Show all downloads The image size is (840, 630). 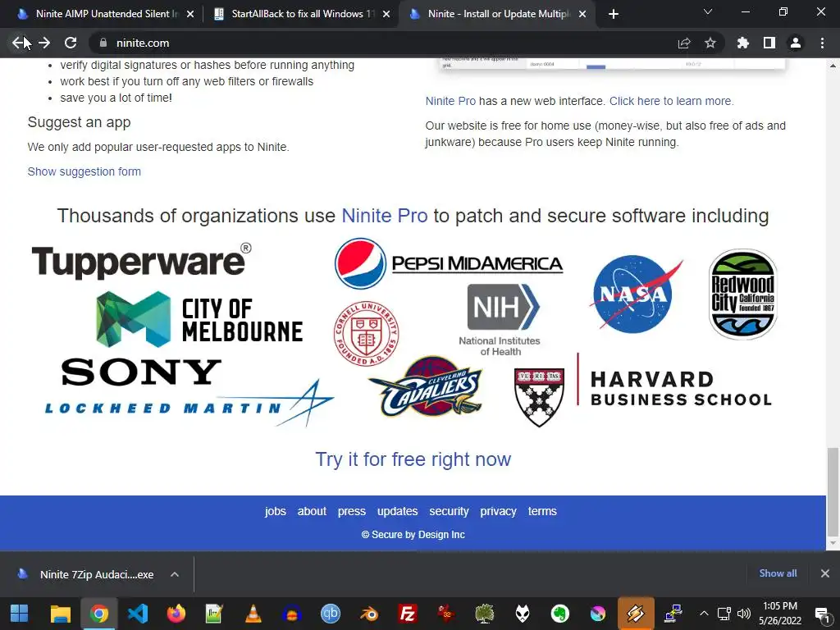(x=778, y=573)
